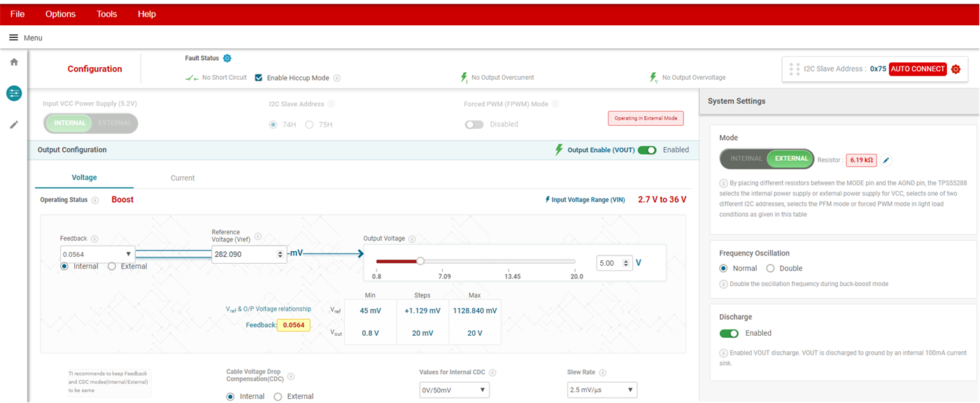
Task: Open the Tools menu
Action: (x=107, y=14)
